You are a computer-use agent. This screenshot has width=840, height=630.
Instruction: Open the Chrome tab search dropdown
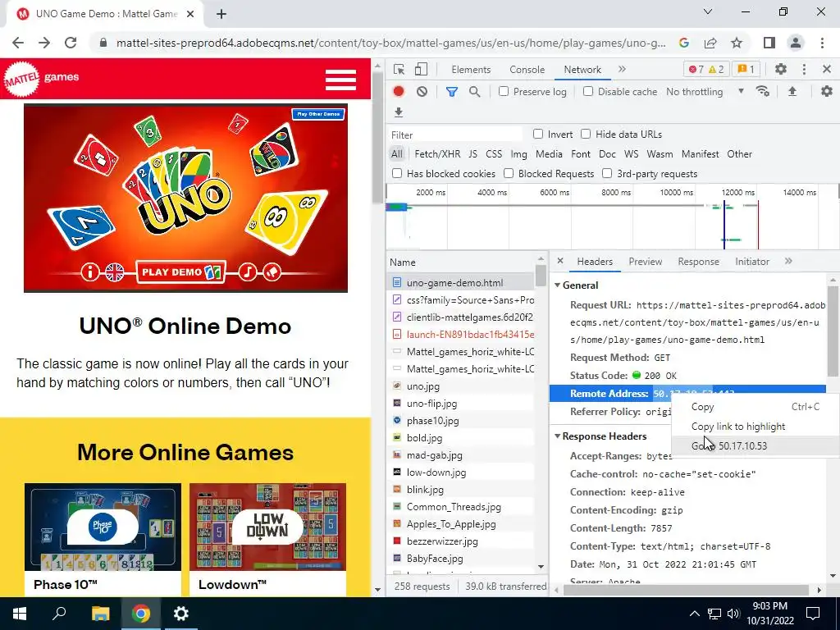pyautogui.click(x=708, y=11)
